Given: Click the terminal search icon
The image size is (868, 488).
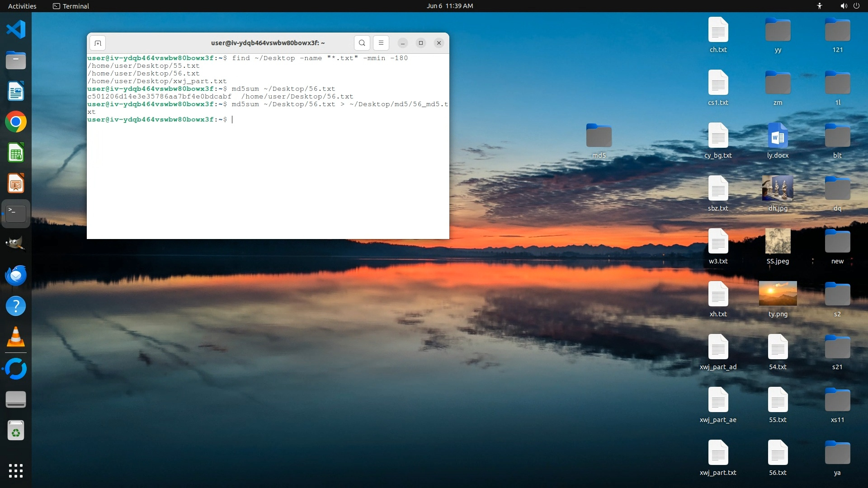Looking at the screenshot, I should [362, 43].
